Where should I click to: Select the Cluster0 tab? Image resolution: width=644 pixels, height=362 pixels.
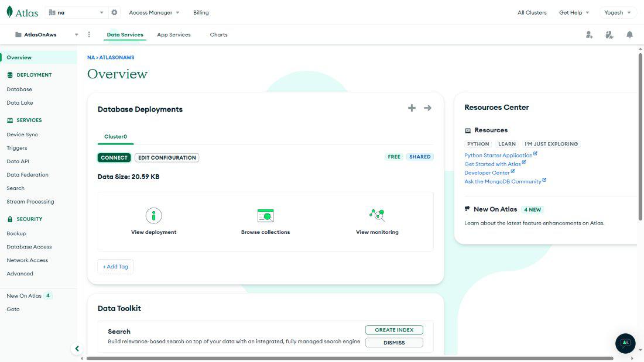pyautogui.click(x=115, y=137)
